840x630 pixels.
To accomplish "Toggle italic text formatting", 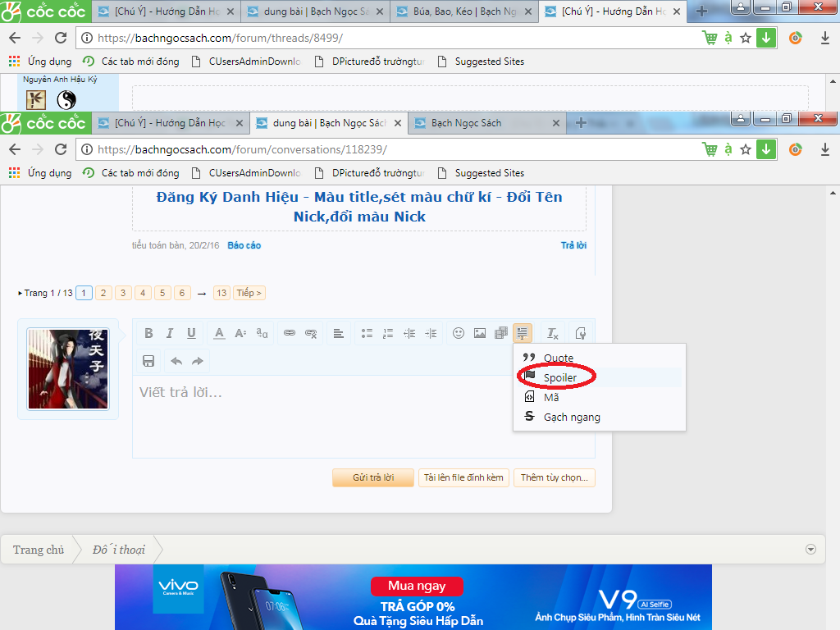I will pos(170,333).
